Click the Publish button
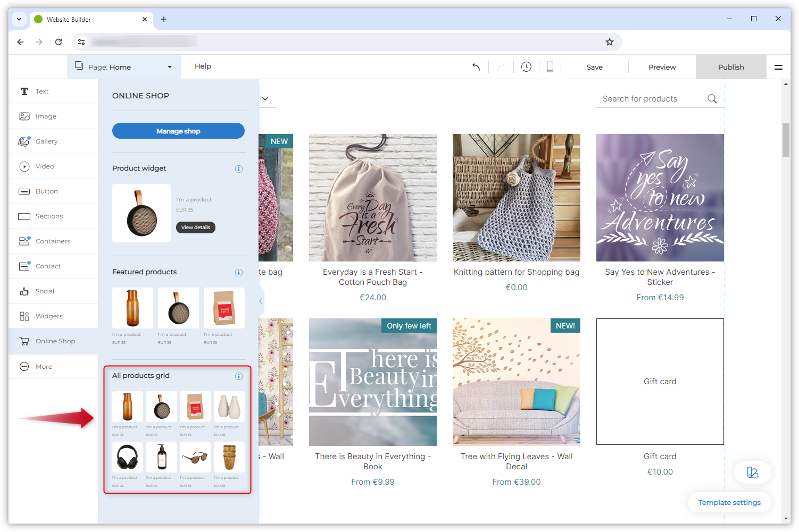 [731, 67]
